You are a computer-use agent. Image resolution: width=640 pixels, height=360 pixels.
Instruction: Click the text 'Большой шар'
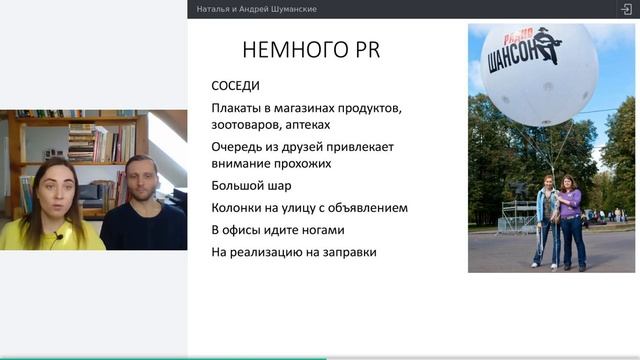pos(251,186)
